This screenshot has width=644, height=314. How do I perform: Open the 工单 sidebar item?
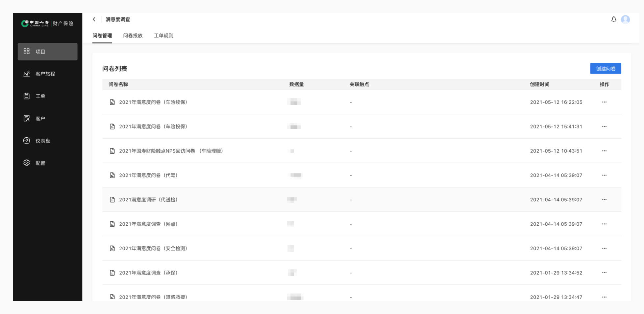[48, 96]
